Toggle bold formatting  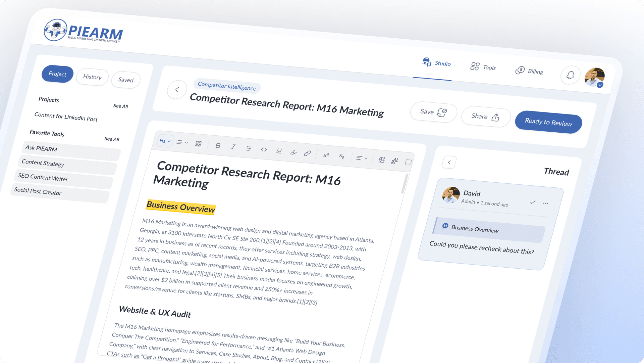(218, 145)
